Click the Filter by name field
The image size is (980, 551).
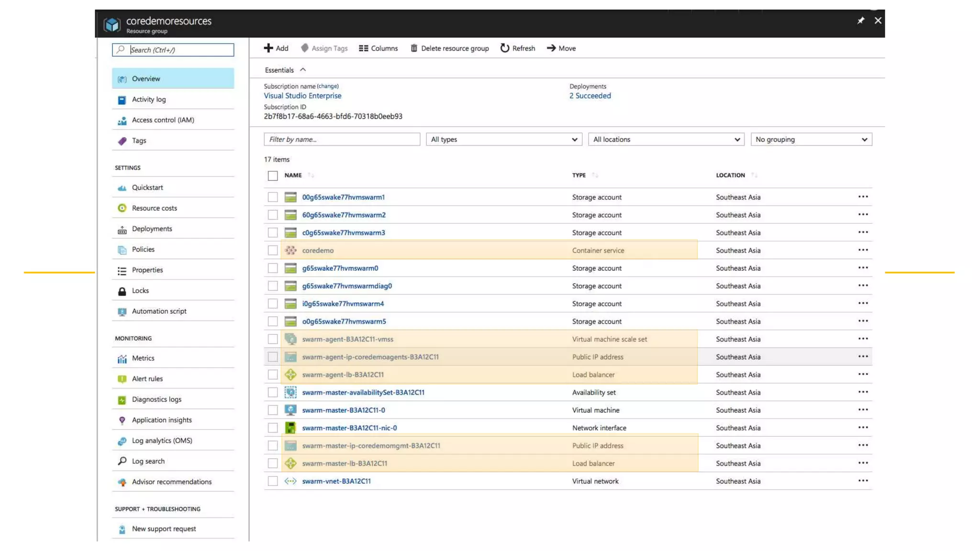click(x=342, y=139)
